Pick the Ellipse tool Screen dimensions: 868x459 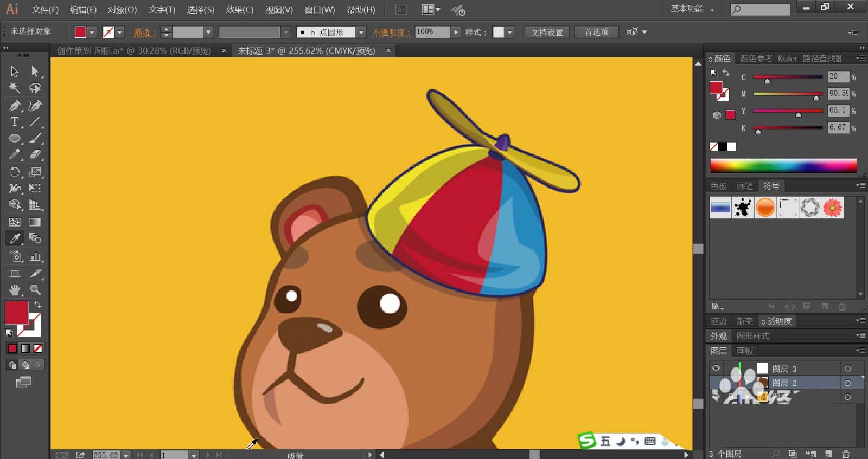pyautogui.click(x=15, y=138)
